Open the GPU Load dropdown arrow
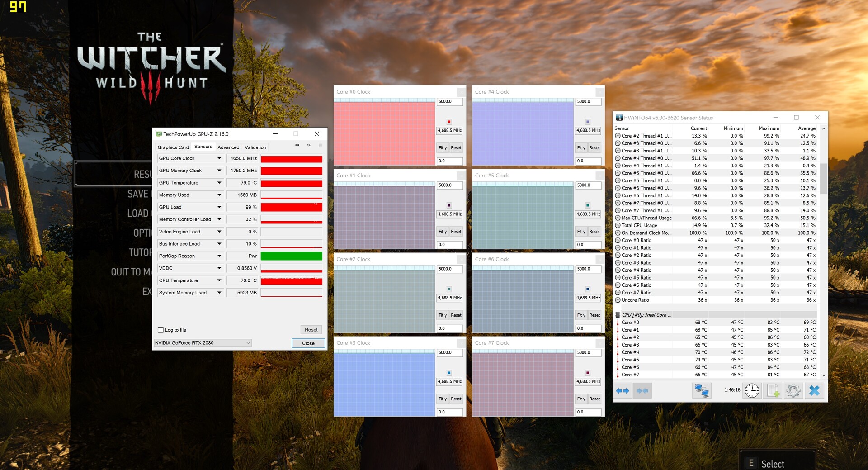Image resolution: width=868 pixels, height=470 pixels. [219, 207]
